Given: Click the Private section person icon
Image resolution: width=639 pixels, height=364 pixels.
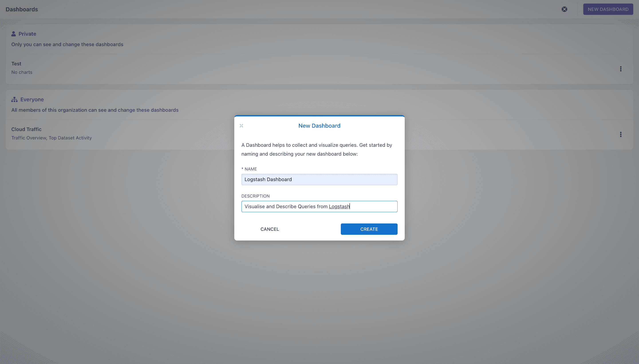Looking at the screenshot, I should [14, 34].
